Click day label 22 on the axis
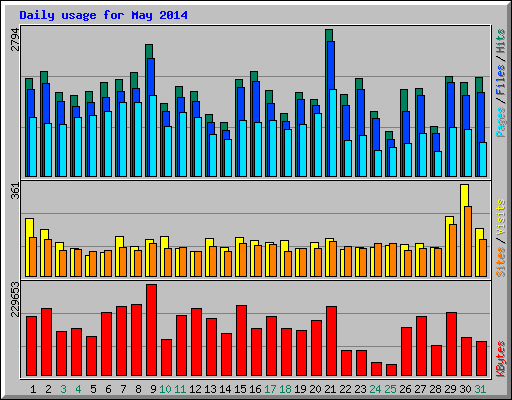The image size is (512, 400). [345, 389]
